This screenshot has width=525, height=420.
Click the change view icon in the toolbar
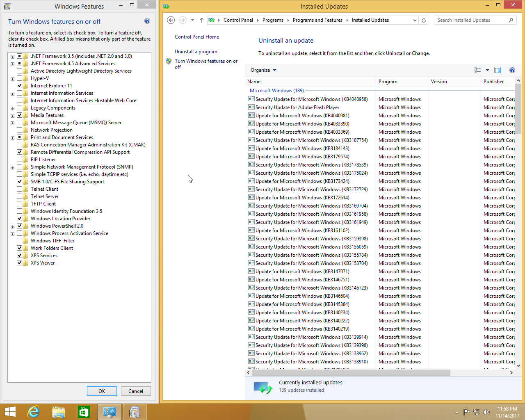[x=478, y=70]
